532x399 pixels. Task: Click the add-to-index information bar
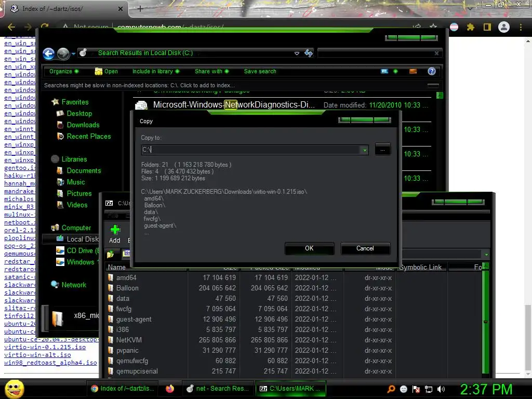coord(241,86)
